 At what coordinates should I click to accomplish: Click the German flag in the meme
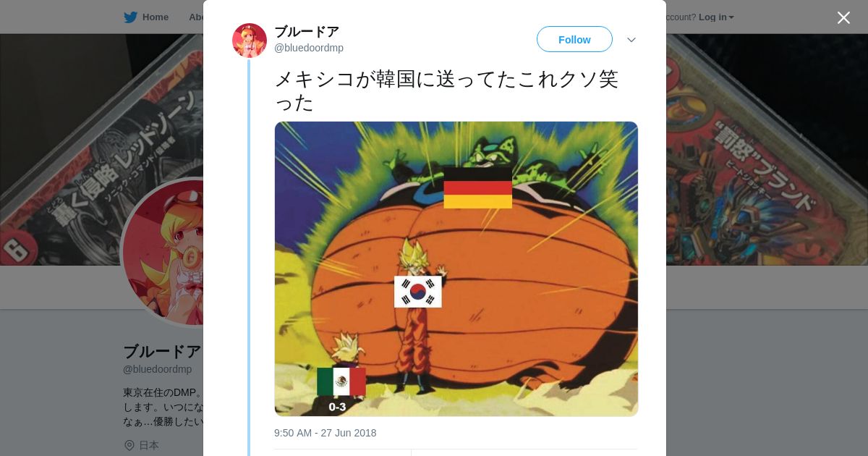(x=477, y=187)
